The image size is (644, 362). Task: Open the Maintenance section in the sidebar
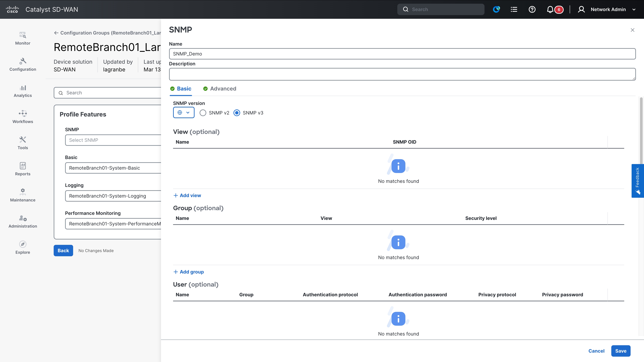pos(22,195)
